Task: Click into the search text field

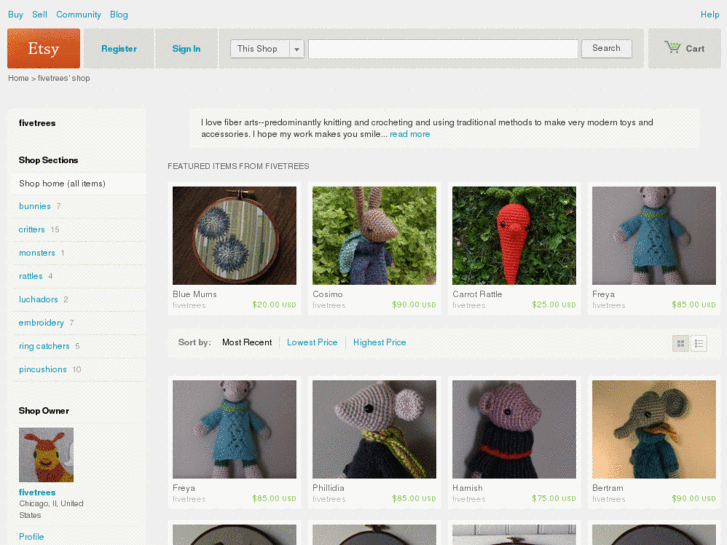Action: pyautogui.click(x=443, y=49)
